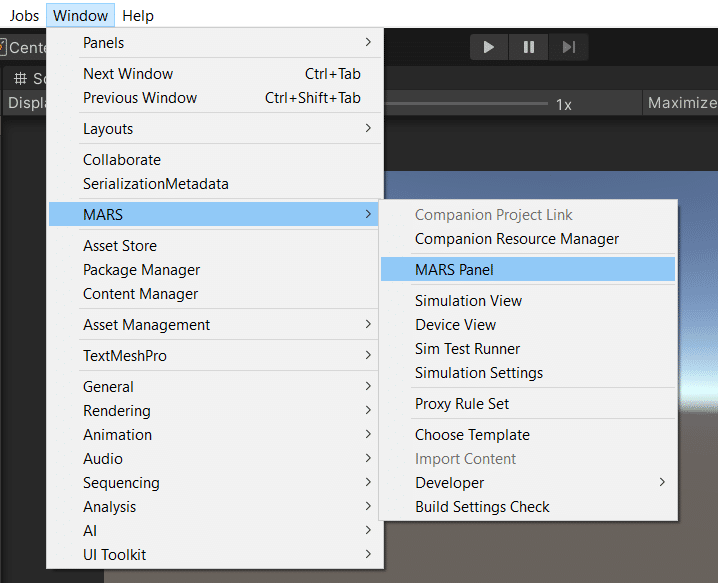Click Build Settings Check
Image resolution: width=718 pixels, height=583 pixels.
click(483, 507)
